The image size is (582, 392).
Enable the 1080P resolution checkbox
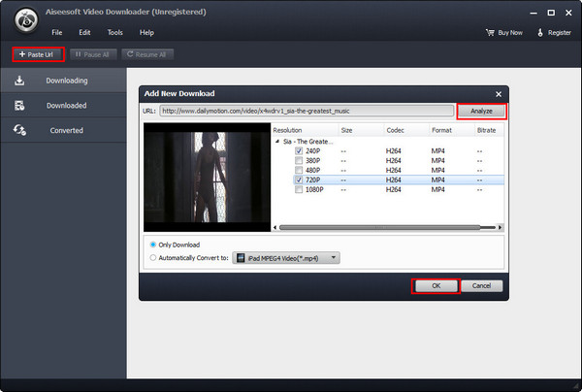pyautogui.click(x=299, y=191)
